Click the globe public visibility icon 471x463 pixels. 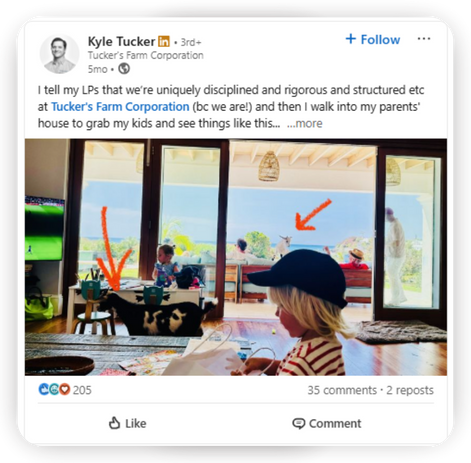(x=124, y=69)
